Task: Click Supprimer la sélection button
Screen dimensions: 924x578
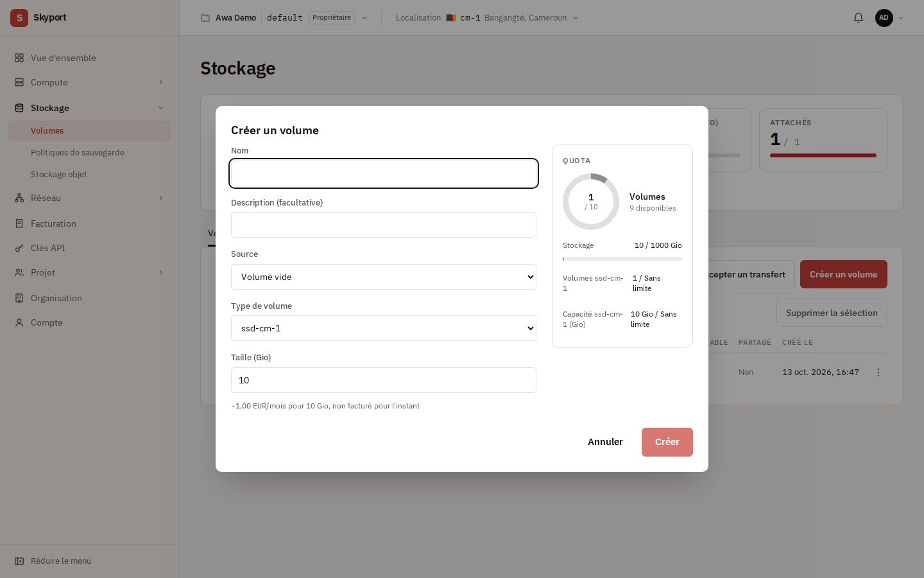Action: point(832,313)
